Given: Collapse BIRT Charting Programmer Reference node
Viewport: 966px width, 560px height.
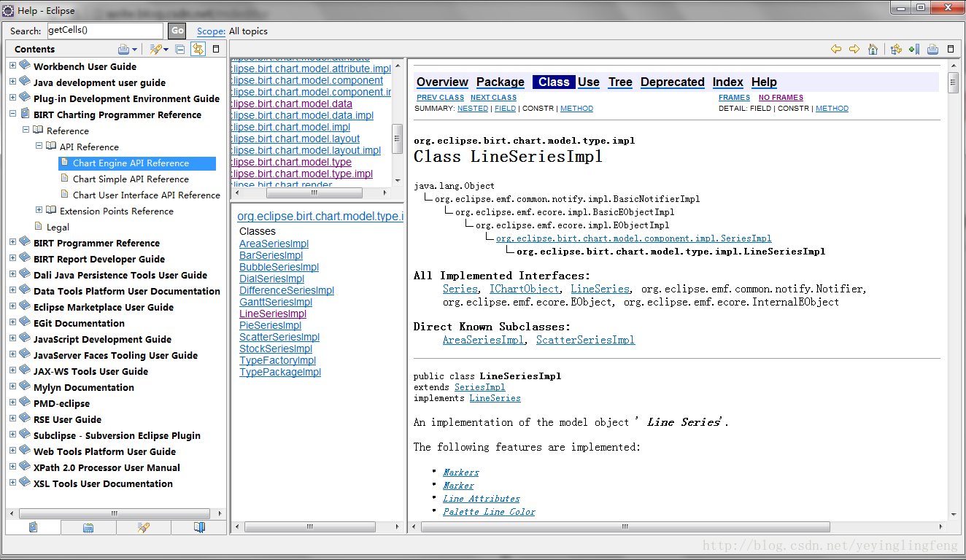Looking at the screenshot, I should 13,114.
